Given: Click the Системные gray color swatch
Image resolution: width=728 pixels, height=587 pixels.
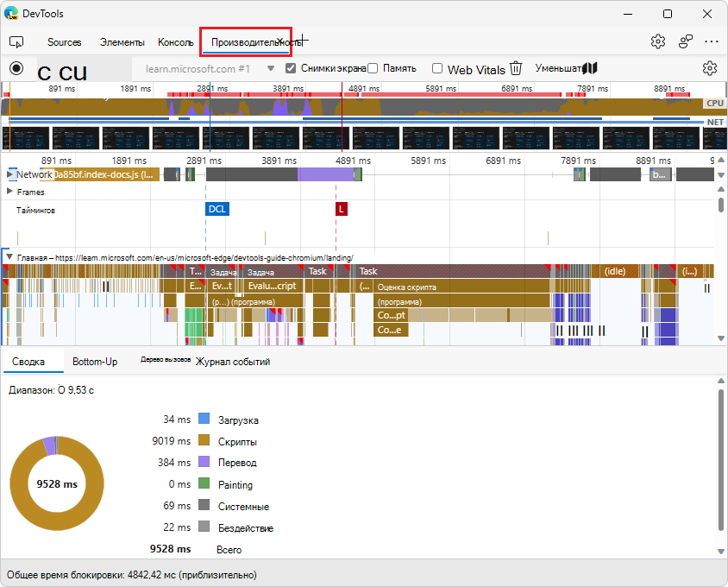Looking at the screenshot, I should pyautogui.click(x=204, y=505).
